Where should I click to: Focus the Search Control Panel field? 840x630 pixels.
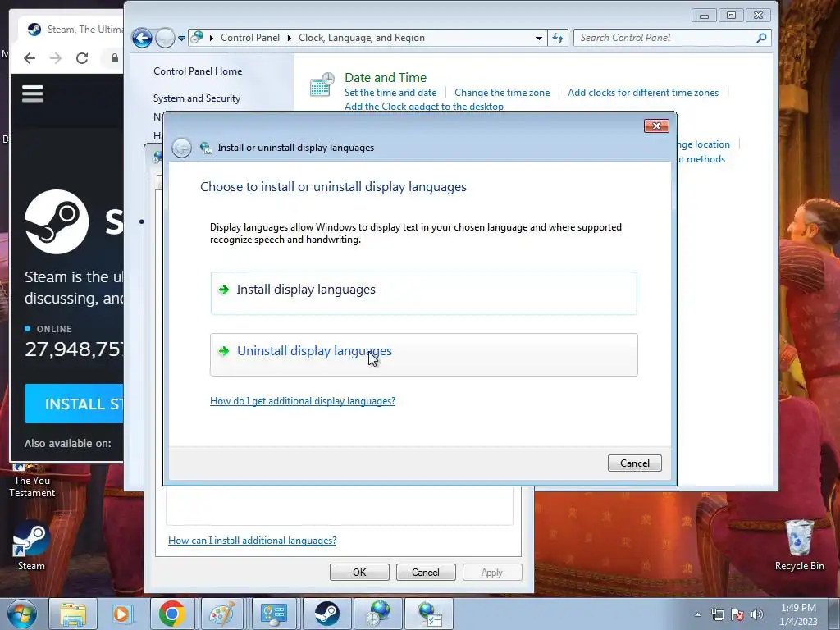666,38
